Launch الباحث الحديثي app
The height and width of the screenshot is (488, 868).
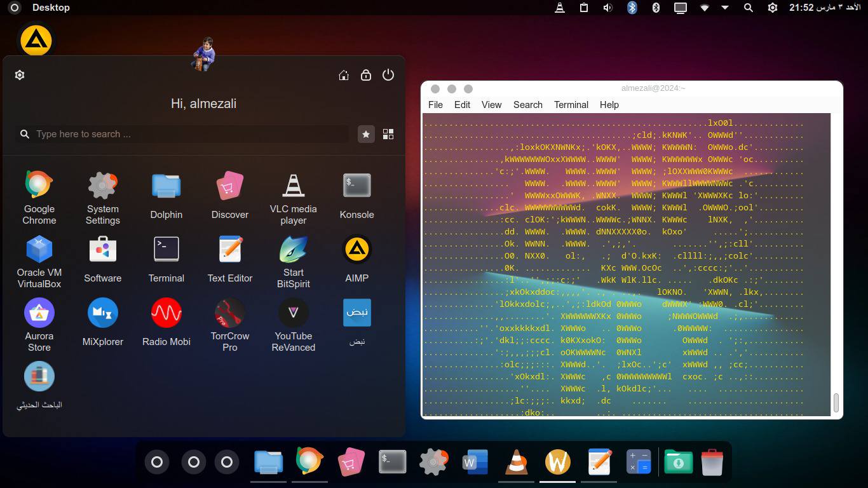(39, 386)
